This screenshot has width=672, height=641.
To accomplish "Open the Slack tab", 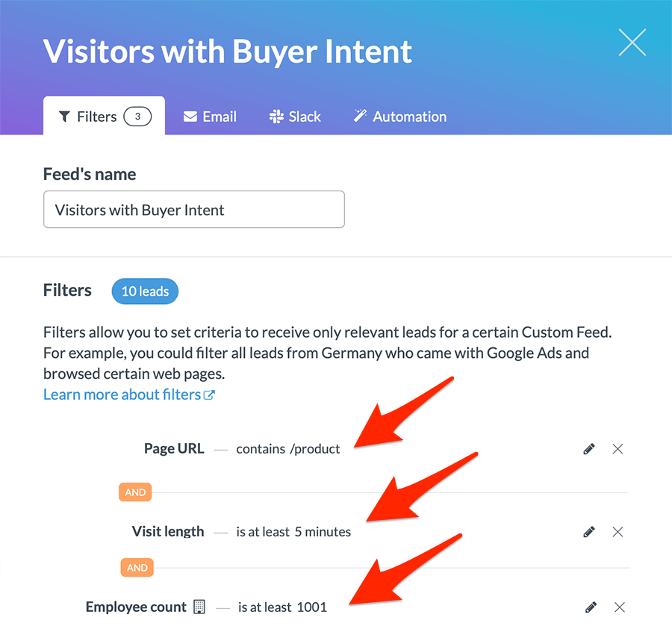I will click(295, 117).
